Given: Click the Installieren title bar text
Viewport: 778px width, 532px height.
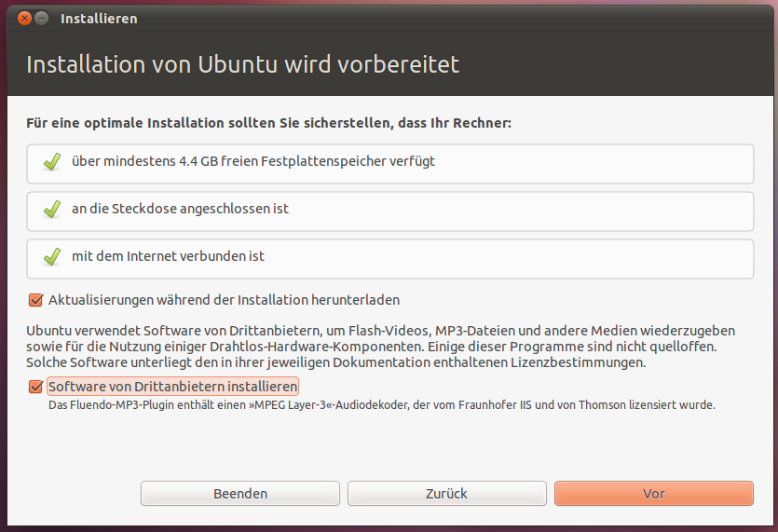Looking at the screenshot, I should pos(99,19).
